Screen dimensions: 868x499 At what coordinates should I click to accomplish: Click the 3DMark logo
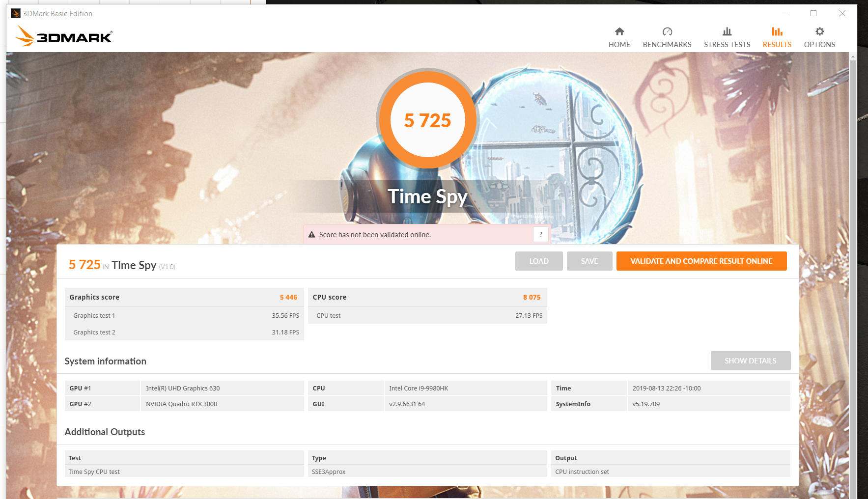tap(64, 36)
